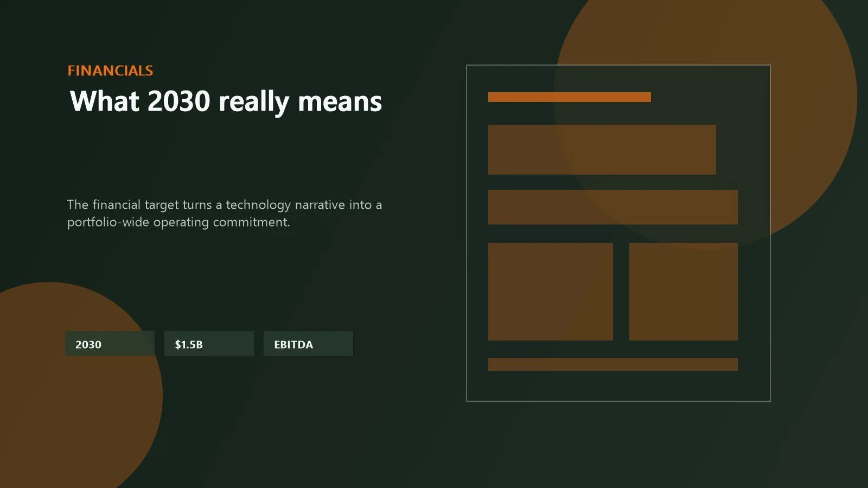Viewport: 868px width, 488px height.
Task: Click the financial target description paragraph
Action: pyautogui.click(x=225, y=213)
